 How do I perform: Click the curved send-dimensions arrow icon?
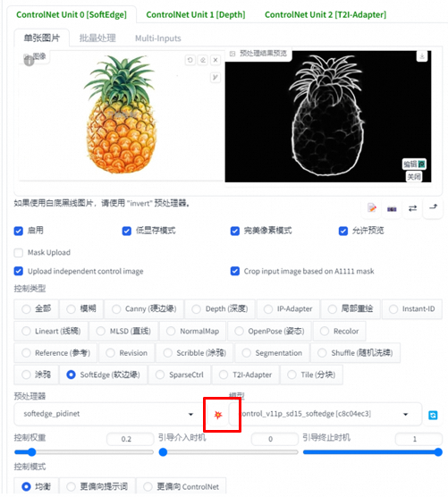[x=433, y=207]
